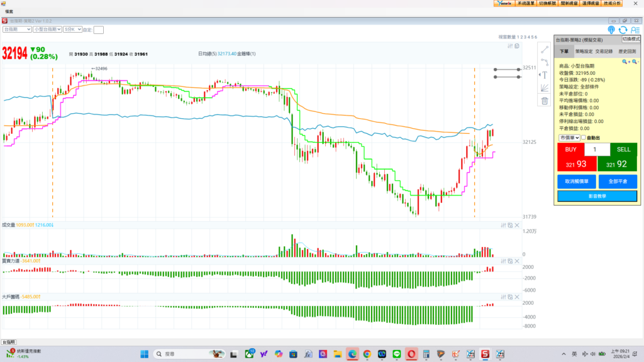Open LINE from the Windows taskbar
The height and width of the screenshot is (362, 644).
tap(397, 354)
